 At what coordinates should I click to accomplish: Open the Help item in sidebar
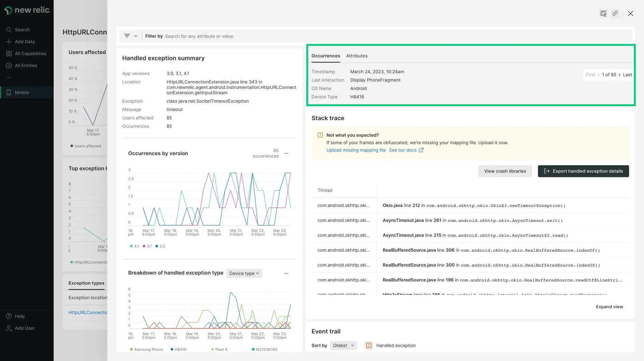point(19,316)
